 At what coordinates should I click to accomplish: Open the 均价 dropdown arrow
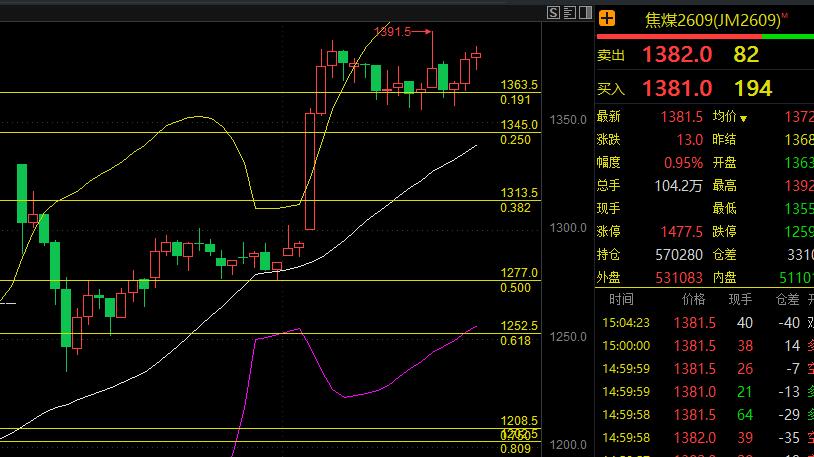(743, 119)
